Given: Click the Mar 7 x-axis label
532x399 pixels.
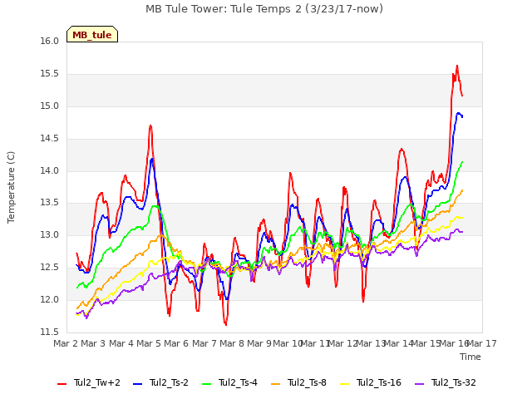Looking at the screenshot, I should pyautogui.click(x=204, y=343).
